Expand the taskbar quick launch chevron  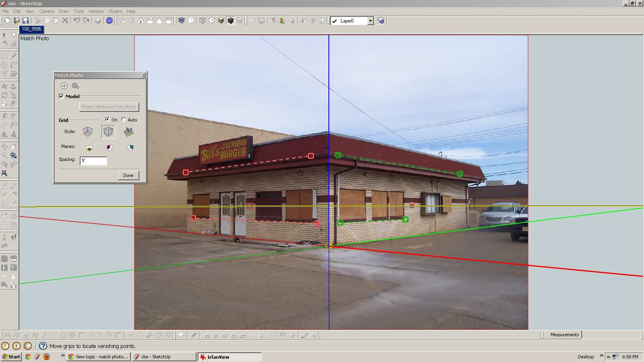pos(63,356)
